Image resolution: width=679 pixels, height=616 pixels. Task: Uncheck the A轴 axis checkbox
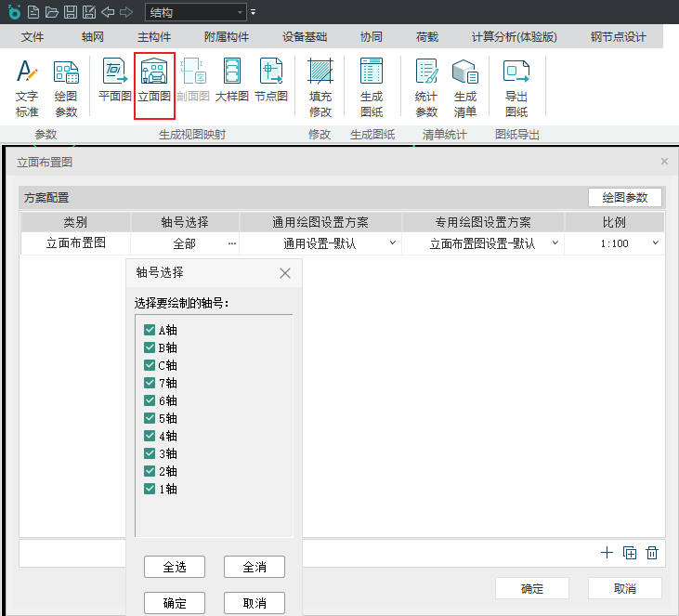150,330
